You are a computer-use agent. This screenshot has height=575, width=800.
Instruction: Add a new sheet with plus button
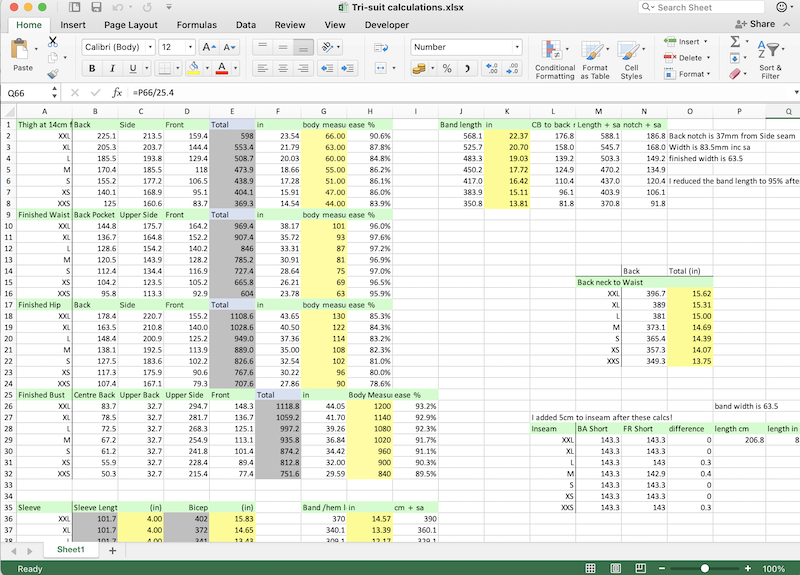coord(112,551)
